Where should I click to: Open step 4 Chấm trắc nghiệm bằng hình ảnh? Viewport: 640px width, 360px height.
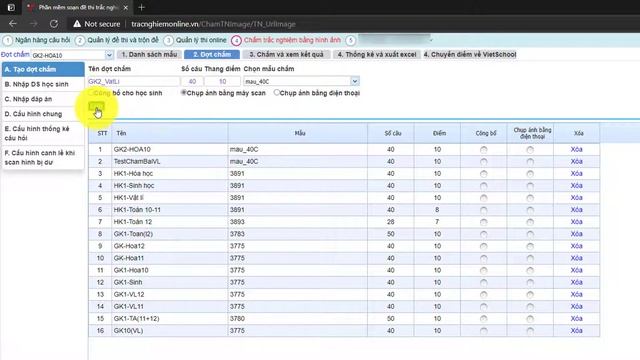point(286,40)
